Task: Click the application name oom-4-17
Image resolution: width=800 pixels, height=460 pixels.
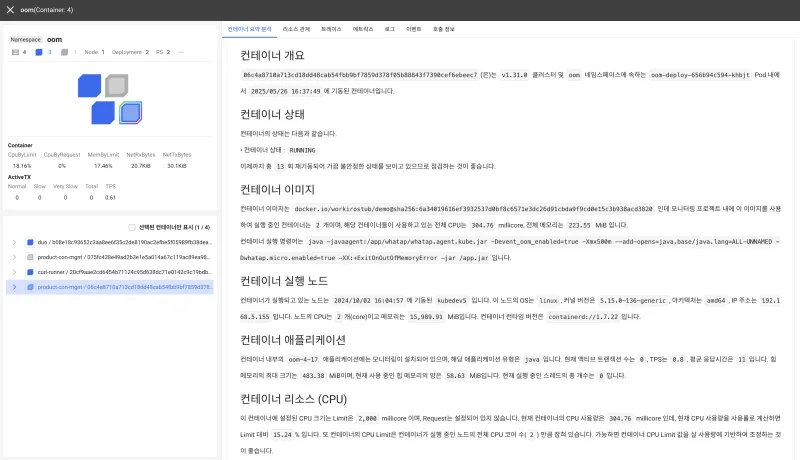Action: (x=303, y=360)
